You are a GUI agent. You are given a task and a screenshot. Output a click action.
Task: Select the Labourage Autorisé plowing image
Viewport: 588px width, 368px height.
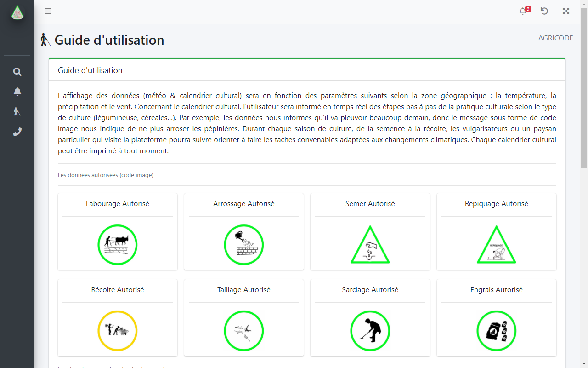[x=118, y=245]
